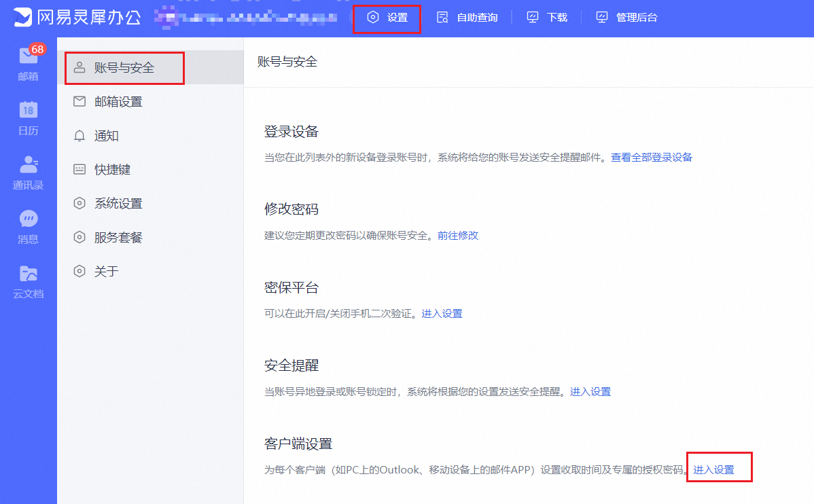Screen dimensions: 814x504
Task: Open 下载 download in the top bar
Action: click(547, 18)
